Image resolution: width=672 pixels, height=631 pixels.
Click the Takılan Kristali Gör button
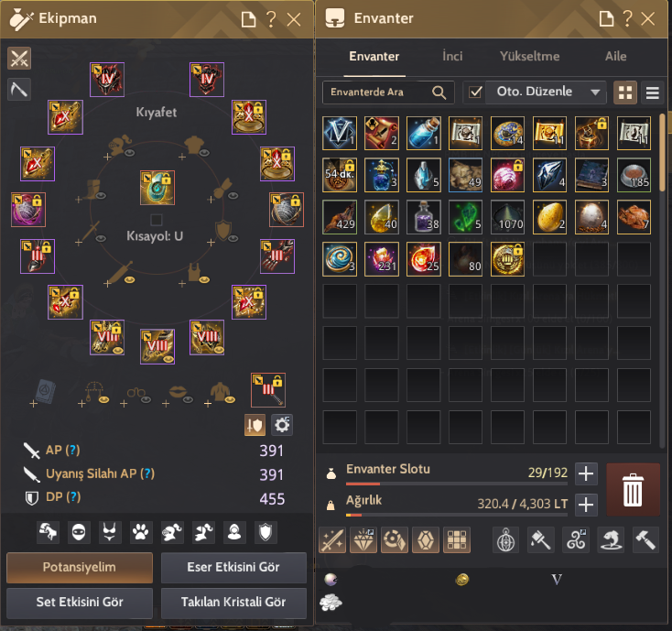pos(233,603)
